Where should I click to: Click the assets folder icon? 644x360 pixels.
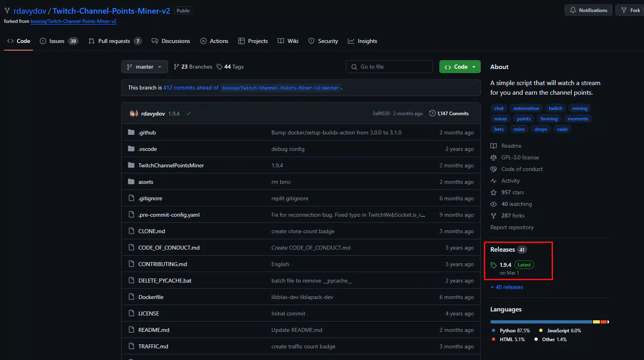[131, 182]
